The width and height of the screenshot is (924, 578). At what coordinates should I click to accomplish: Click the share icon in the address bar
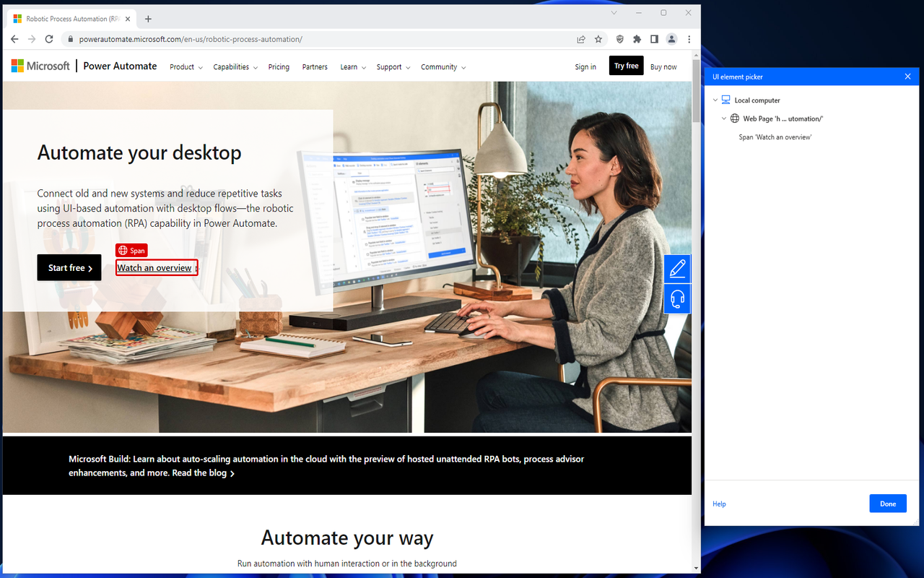(580, 39)
